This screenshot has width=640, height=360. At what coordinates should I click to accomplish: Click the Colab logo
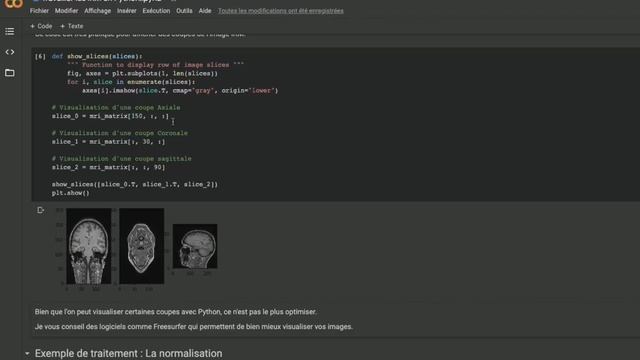click(13, 4)
